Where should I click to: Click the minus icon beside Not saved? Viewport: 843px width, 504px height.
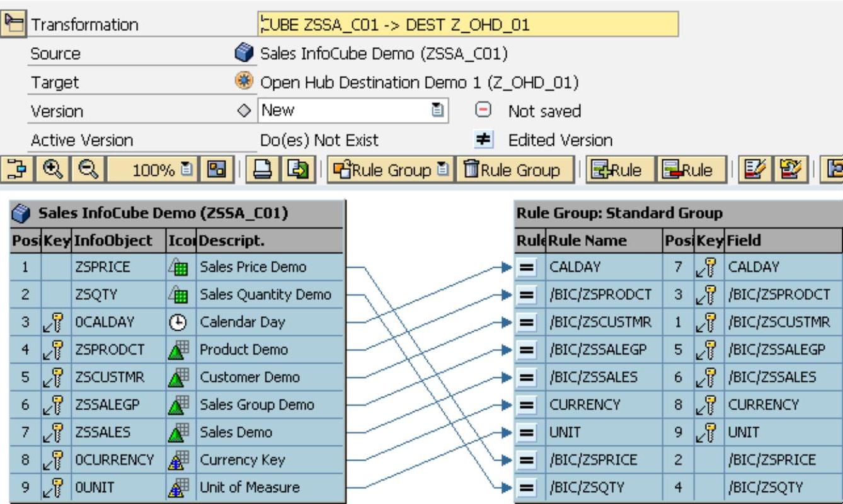coord(483,110)
